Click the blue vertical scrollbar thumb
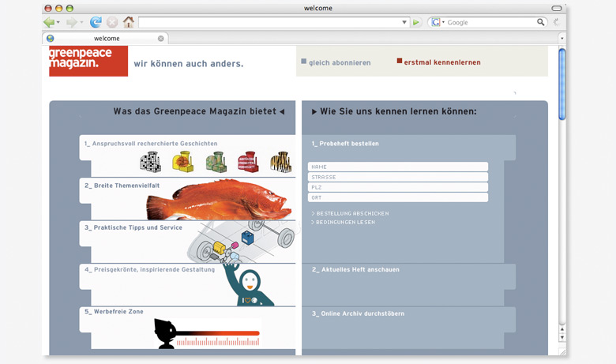Image resolution: width=616 pixels, height=364 pixels. [x=562, y=84]
